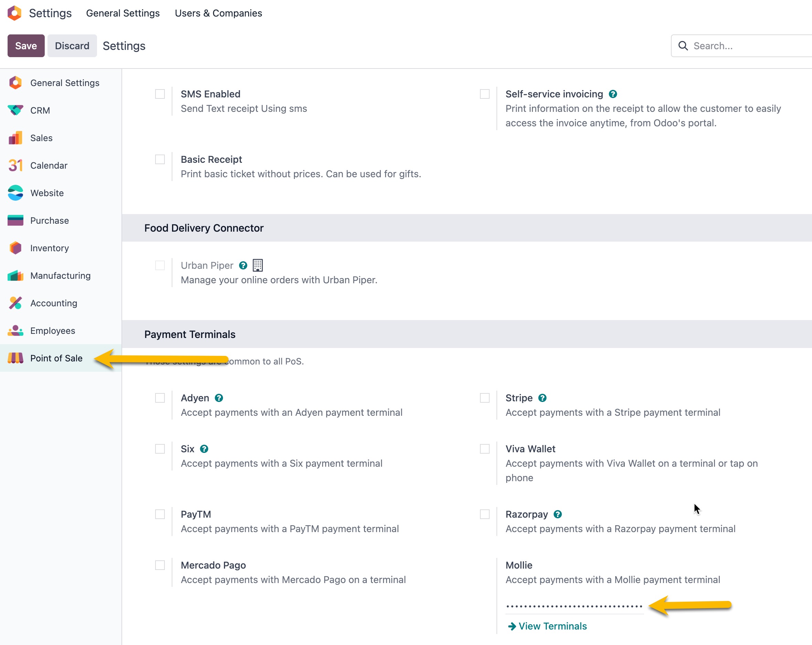Open the General Settings top menu
Viewport: 812px width, 645px height.
123,13
